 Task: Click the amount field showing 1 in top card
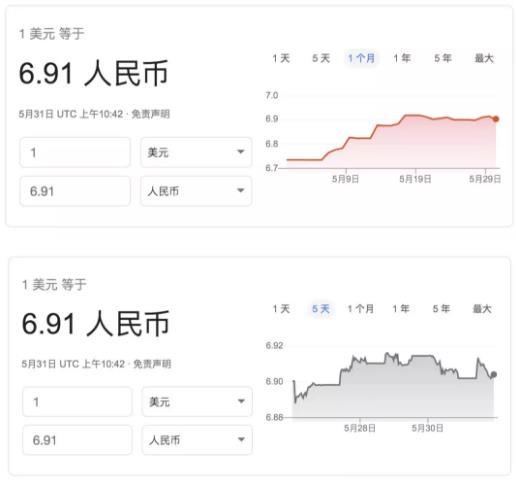(x=75, y=152)
